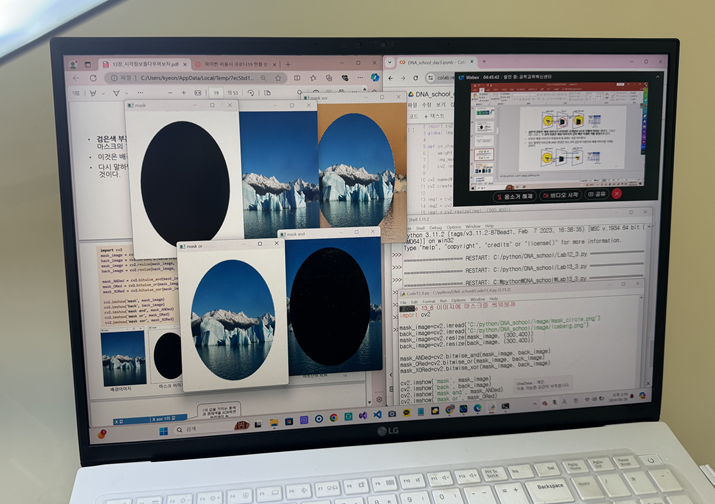The image size is (715, 504).
Task: Add PDF page to Edge favorites star
Action: pyautogui.click(x=278, y=78)
